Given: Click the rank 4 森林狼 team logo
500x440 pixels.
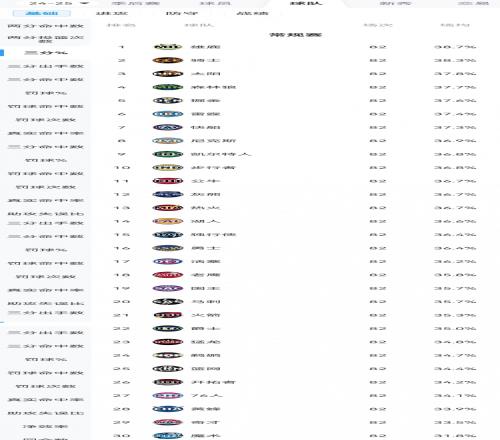Looking at the screenshot, I should point(168,87).
